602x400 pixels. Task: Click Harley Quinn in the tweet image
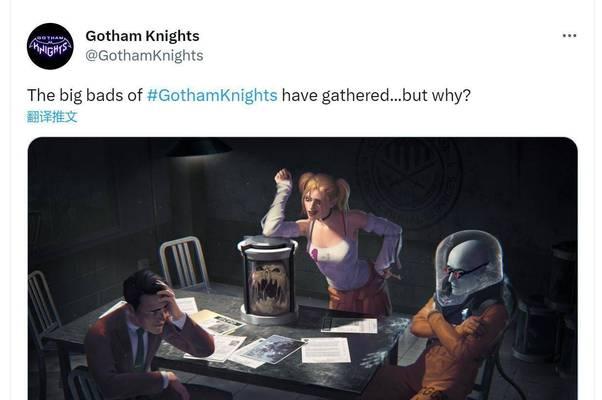tap(330, 238)
